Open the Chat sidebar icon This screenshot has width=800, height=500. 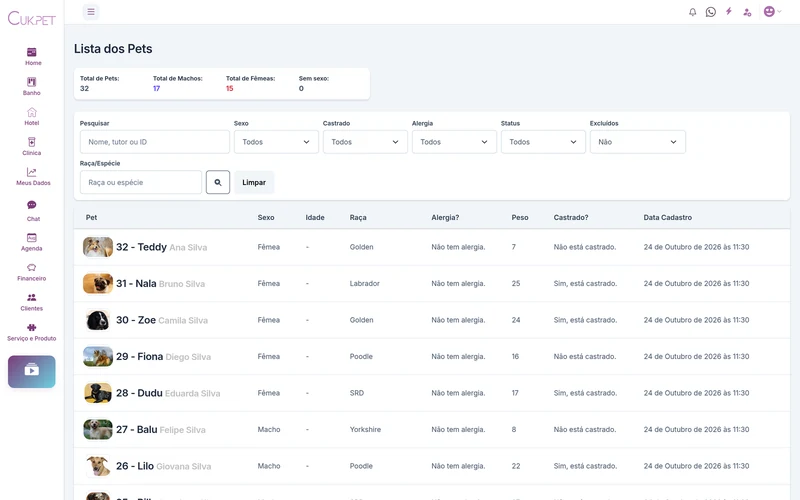(x=32, y=211)
